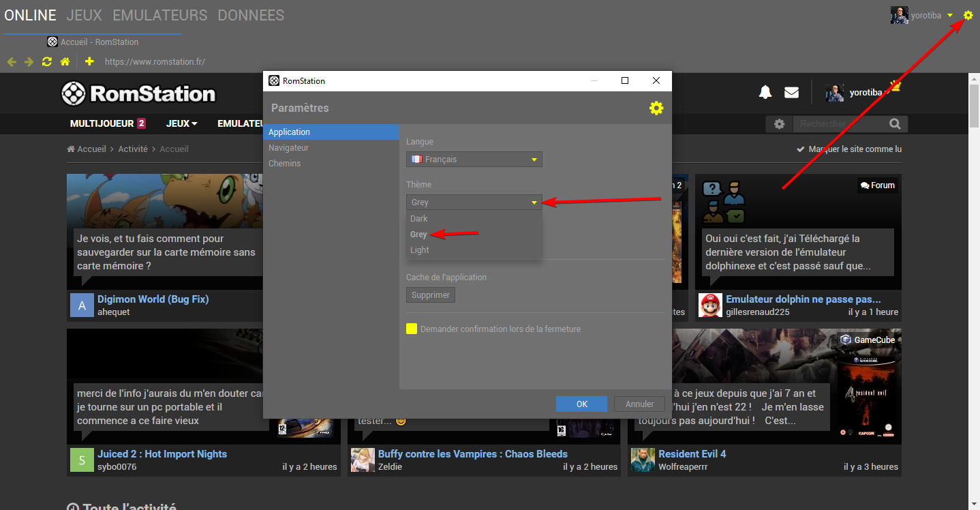Refresh the page with the reload icon
Screen dimensions: 980x510
pos(47,62)
